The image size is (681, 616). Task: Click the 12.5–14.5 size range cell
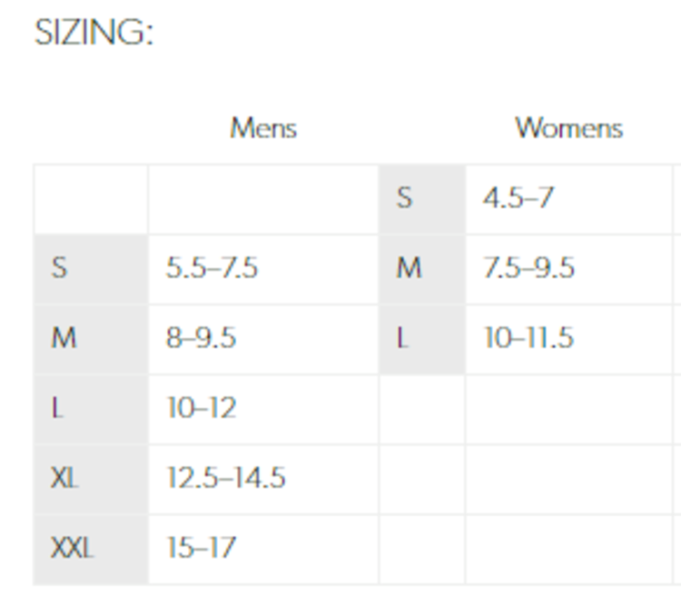(x=226, y=478)
